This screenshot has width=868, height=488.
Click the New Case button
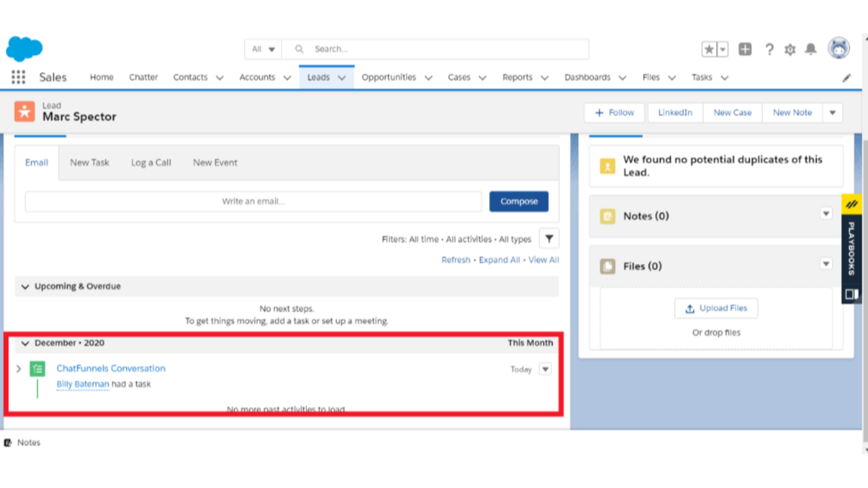click(x=732, y=112)
